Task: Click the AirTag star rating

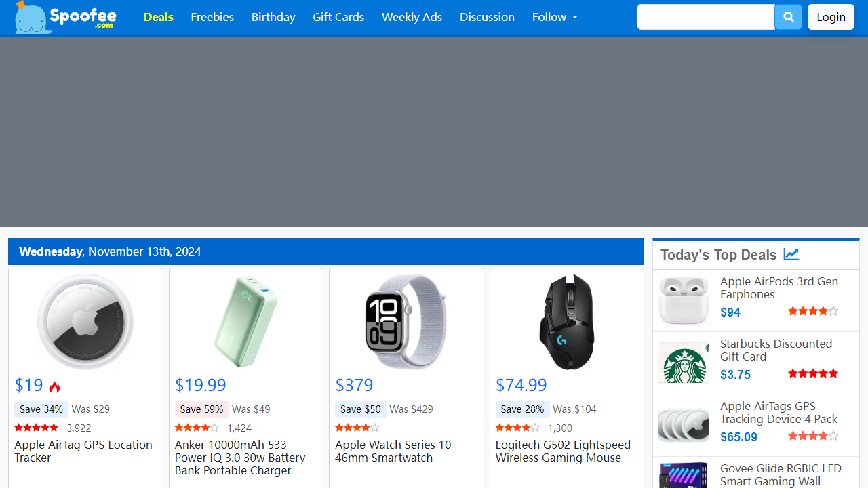Action: (37, 428)
